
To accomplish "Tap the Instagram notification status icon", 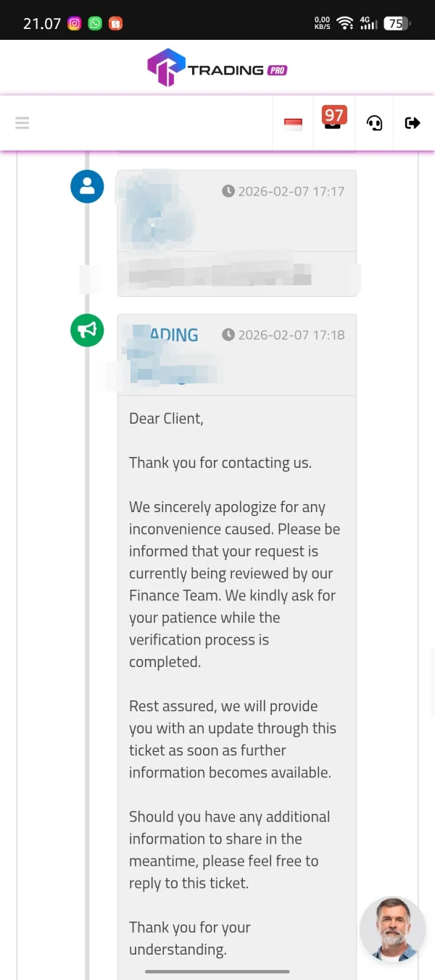I will click(x=74, y=23).
